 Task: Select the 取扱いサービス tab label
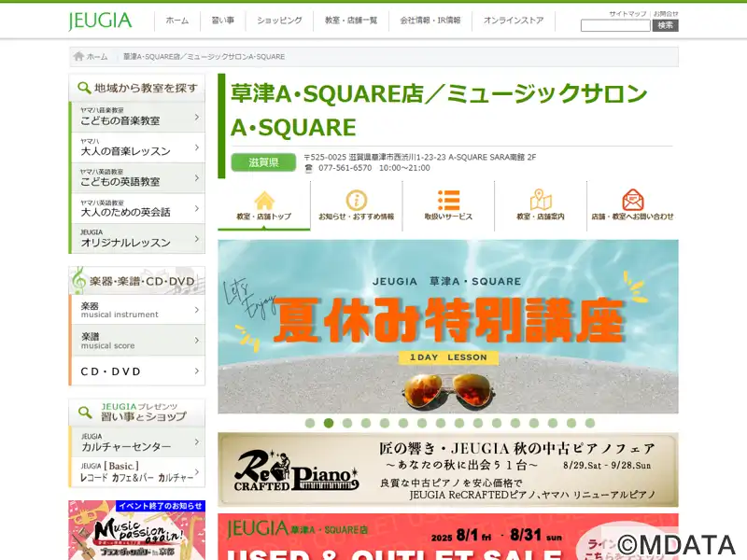(448, 217)
